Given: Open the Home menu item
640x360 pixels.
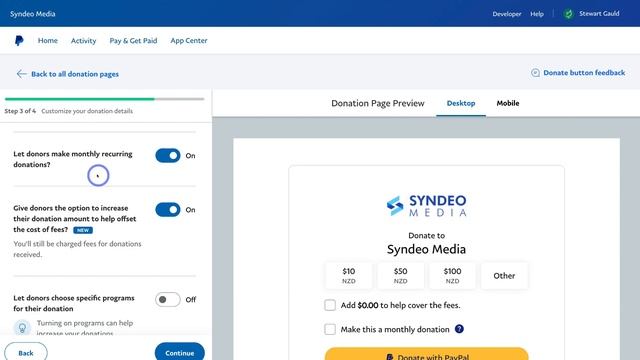Looking at the screenshot, I should [48, 40].
